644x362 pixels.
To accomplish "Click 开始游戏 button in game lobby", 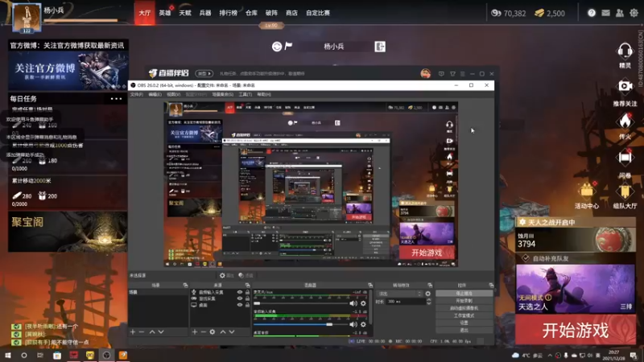I will click(576, 330).
